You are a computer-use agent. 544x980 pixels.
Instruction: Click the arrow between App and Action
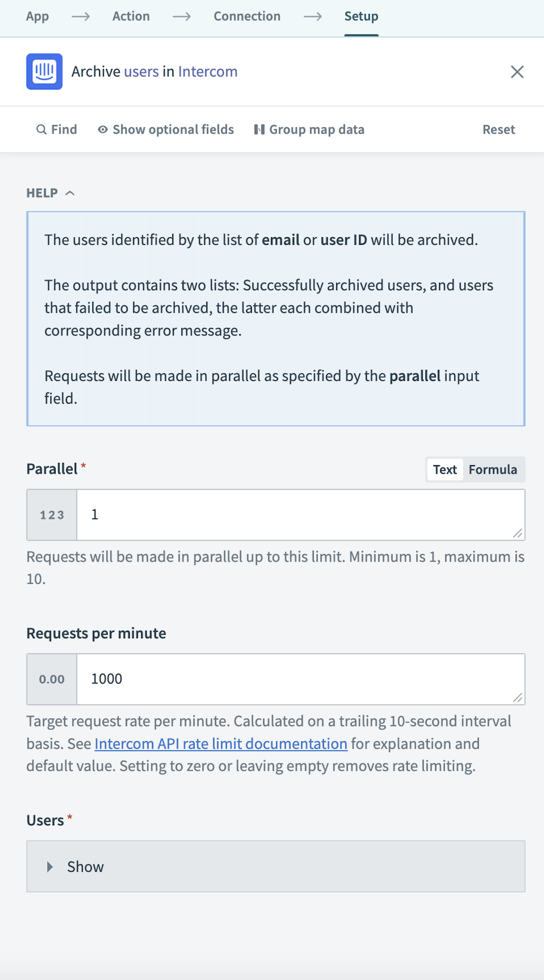[81, 16]
